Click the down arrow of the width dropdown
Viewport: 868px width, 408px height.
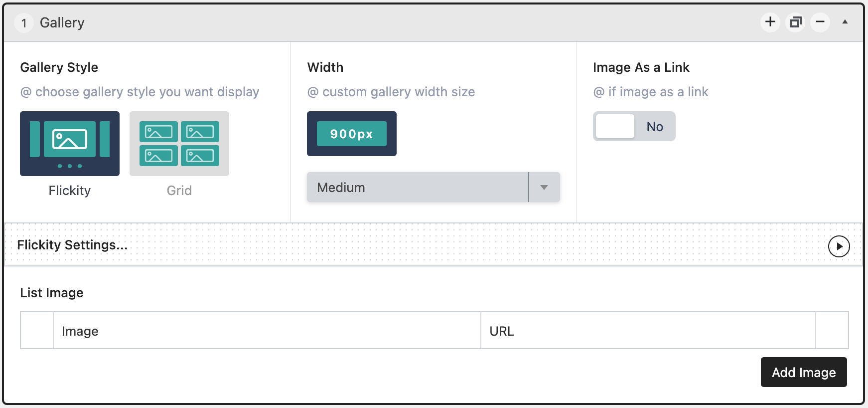pos(544,188)
